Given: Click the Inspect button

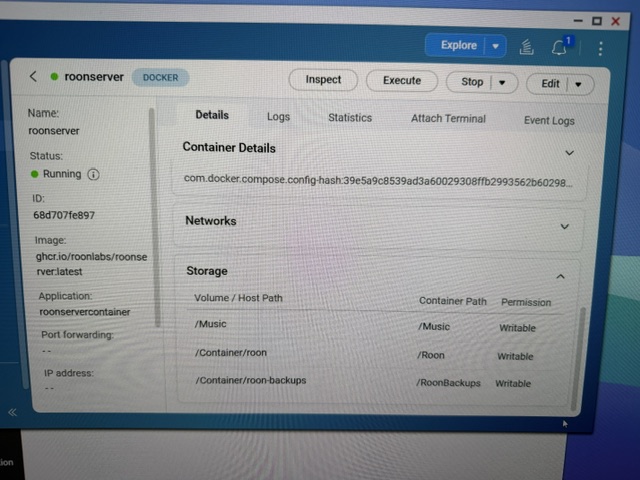Looking at the screenshot, I should (323, 80).
